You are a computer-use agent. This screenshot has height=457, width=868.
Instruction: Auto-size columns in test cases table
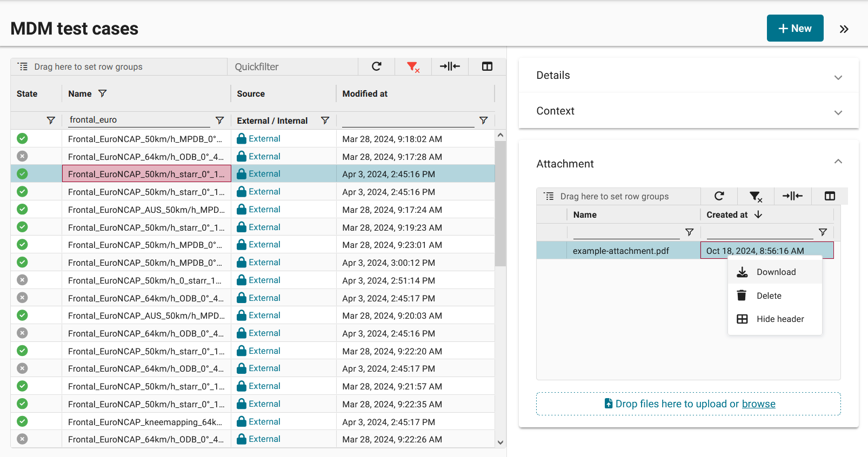tap(450, 66)
